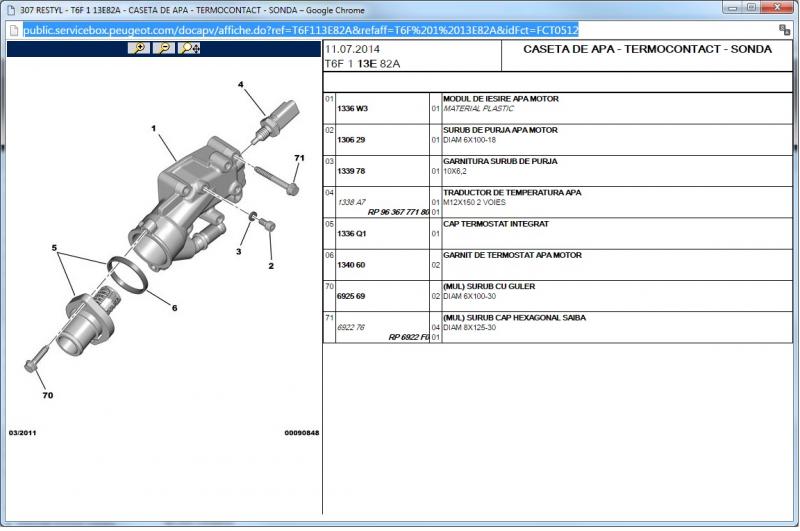Click CAP TERMOSTAT INTEGRAT description
Image resolution: width=800 pixels, height=531 pixels.
coord(495,223)
